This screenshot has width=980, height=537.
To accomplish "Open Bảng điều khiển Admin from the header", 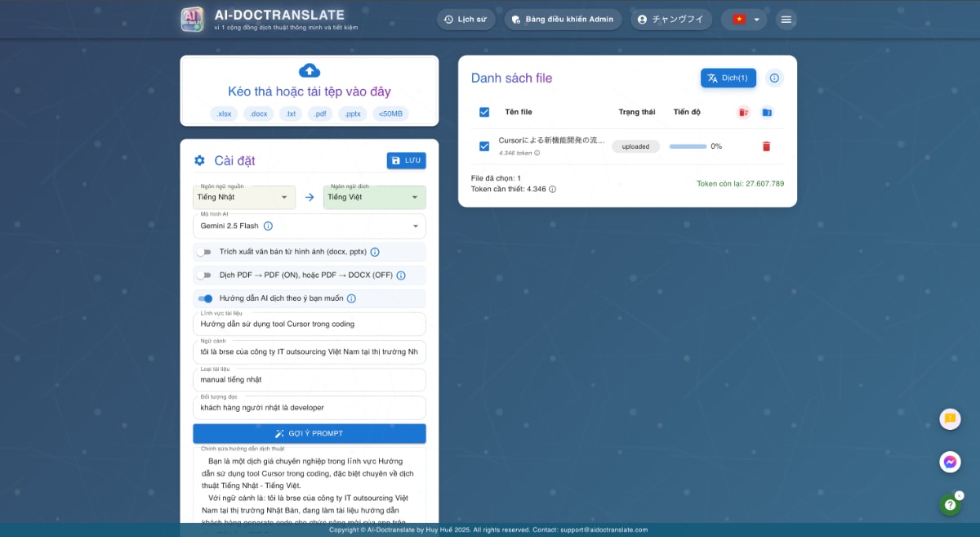I will 563,19.
